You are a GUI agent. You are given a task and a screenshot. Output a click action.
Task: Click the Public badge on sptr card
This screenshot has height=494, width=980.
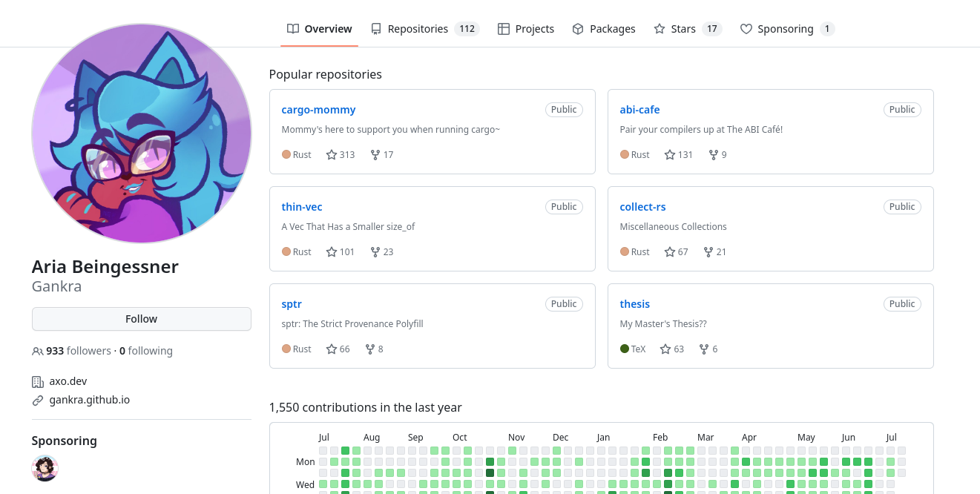click(564, 304)
